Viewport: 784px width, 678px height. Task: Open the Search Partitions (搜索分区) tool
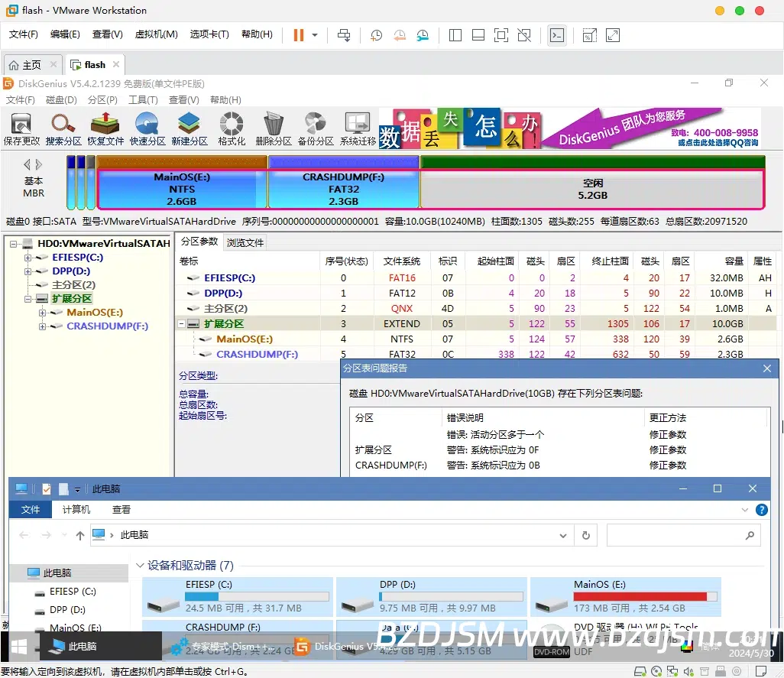63,129
